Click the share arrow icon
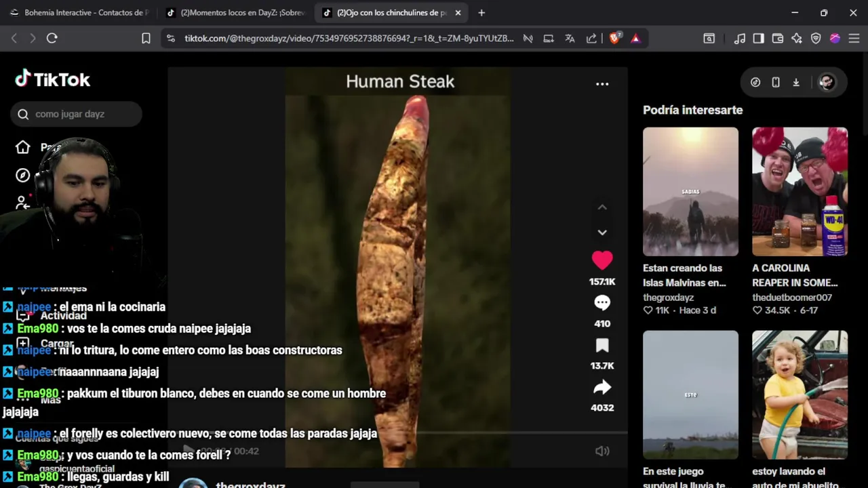 click(x=602, y=388)
